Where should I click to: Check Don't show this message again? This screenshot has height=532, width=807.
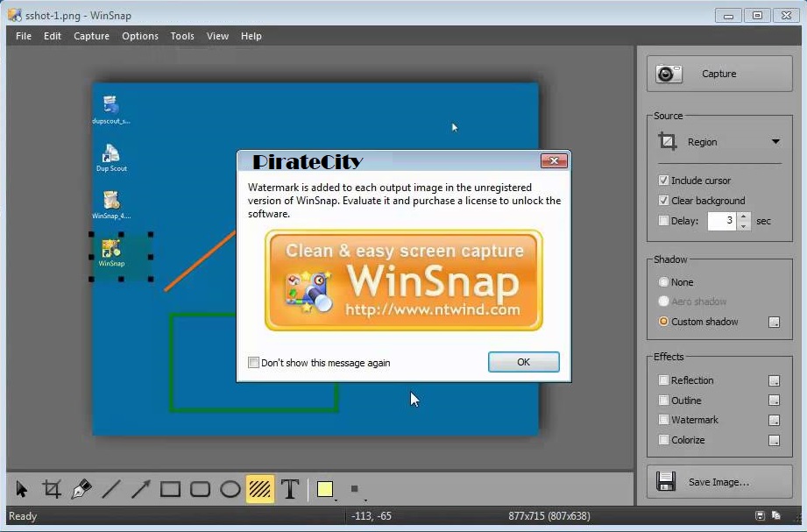tap(253, 363)
